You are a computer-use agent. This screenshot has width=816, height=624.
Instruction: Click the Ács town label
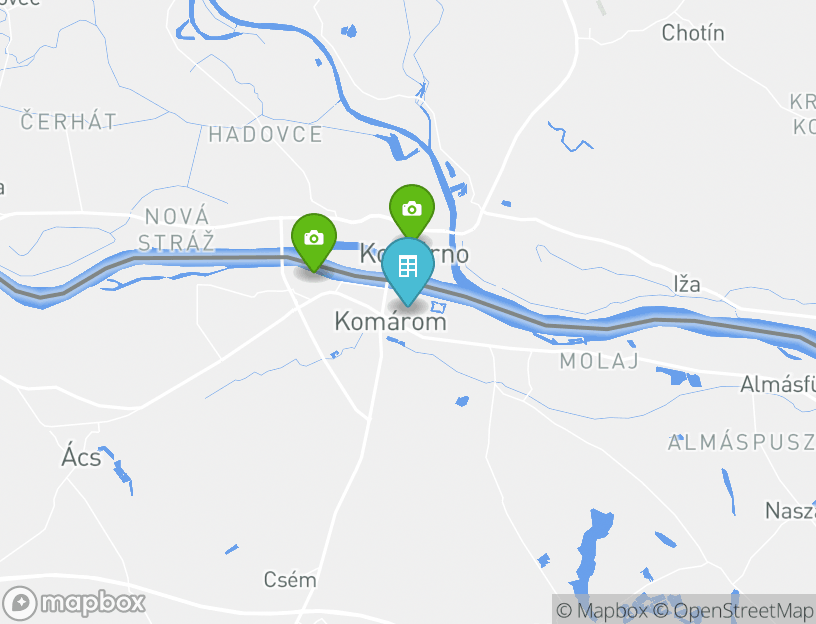click(x=81, y=457)
